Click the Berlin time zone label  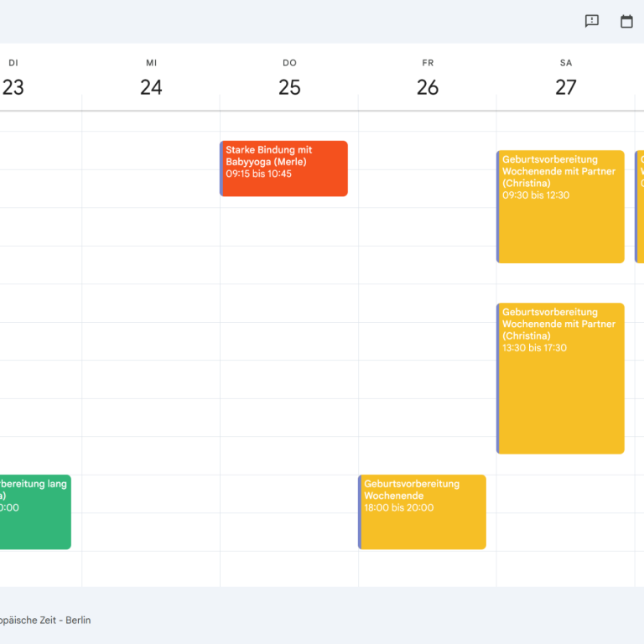click(45, 621)
